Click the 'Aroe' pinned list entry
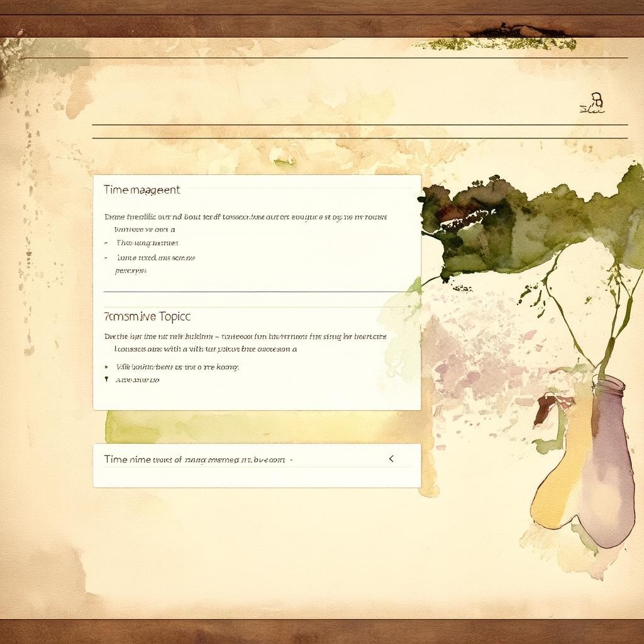This screenshot has width=644, height=644. pos(137,380)
